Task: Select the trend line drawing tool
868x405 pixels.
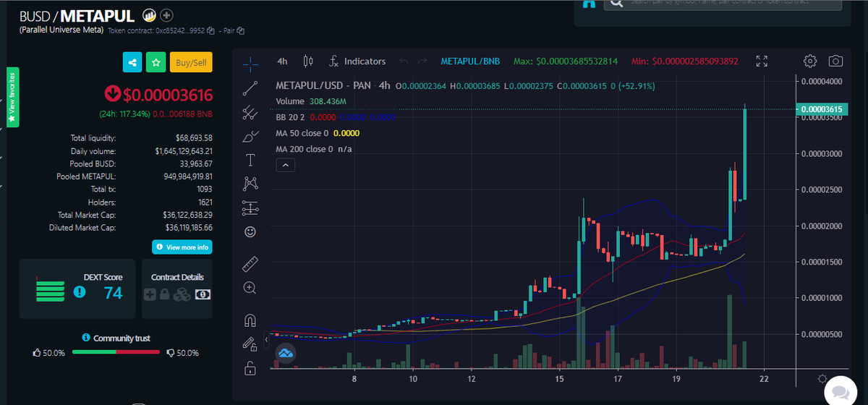Action: click(x=250, y=88)
